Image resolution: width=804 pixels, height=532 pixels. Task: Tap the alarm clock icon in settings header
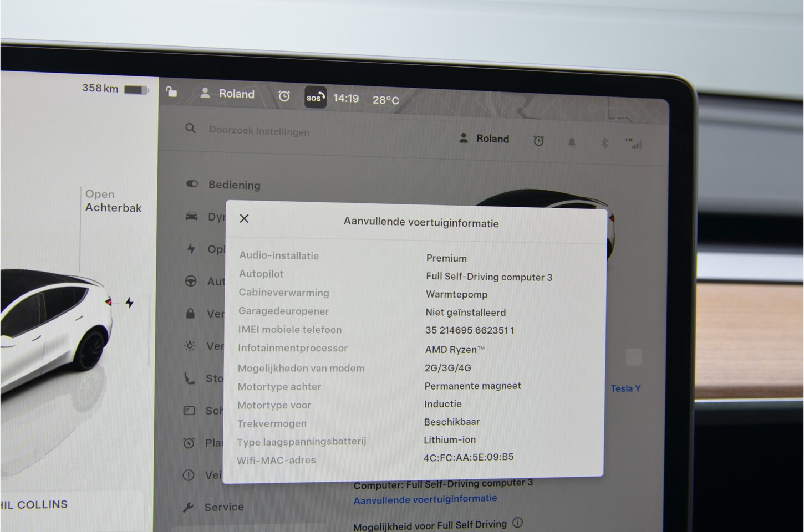pos(538,141)
